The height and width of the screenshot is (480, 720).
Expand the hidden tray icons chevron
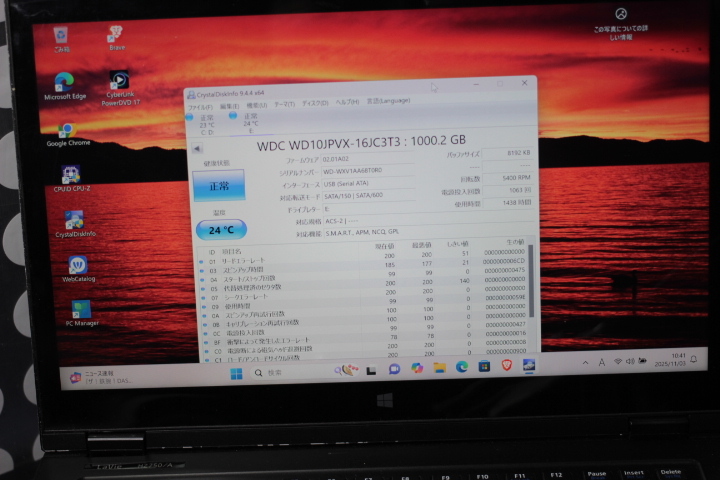[585, 363]
